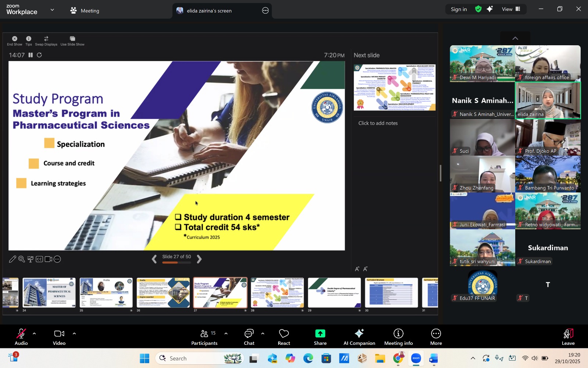
Task: Click the Sign in button
Action: (459, 9)
